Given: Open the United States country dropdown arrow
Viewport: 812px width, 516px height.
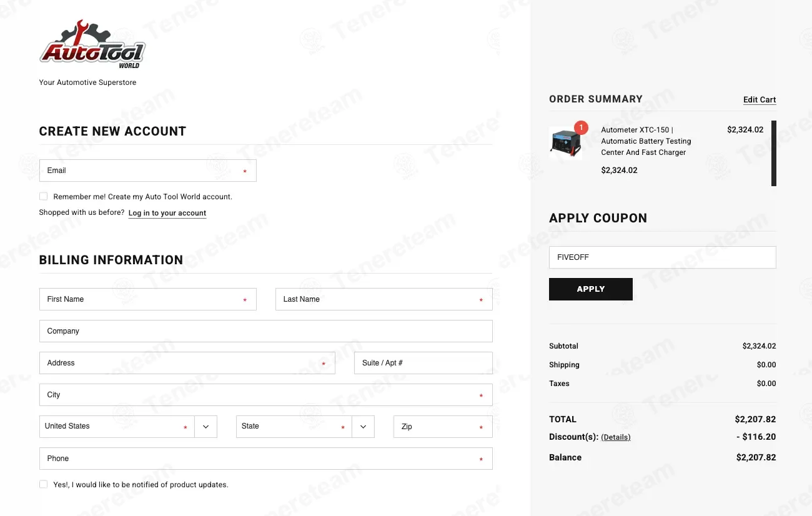Looking at the screenshot, I should (x=205, y=427).
